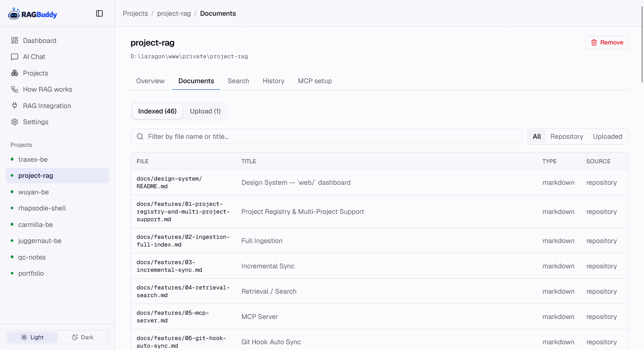Open RAG Integration page
The image size is (644, 350).
pos(57,106)
